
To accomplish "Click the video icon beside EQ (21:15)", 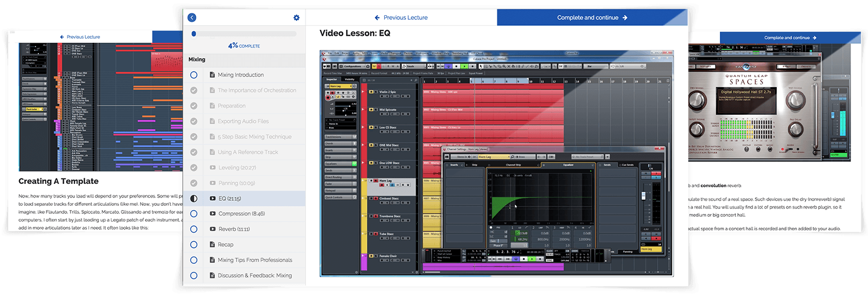I will click(213, 199).
